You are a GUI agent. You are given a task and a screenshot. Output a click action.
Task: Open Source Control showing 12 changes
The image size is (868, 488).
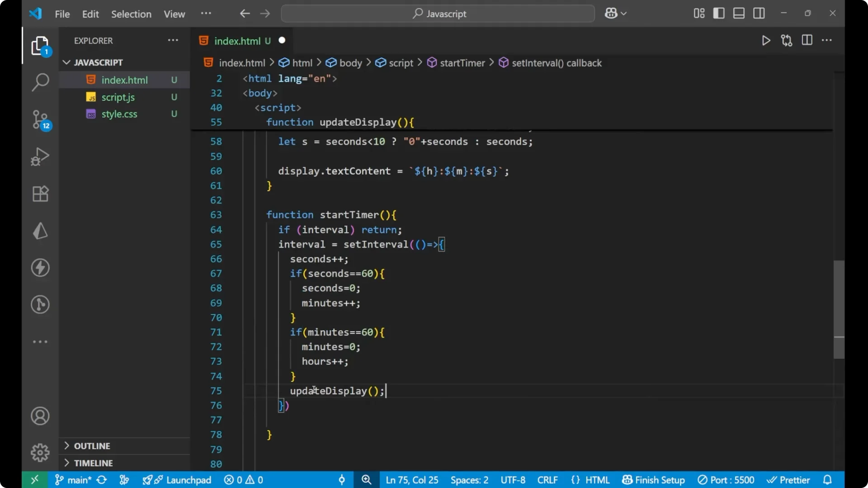40,120
